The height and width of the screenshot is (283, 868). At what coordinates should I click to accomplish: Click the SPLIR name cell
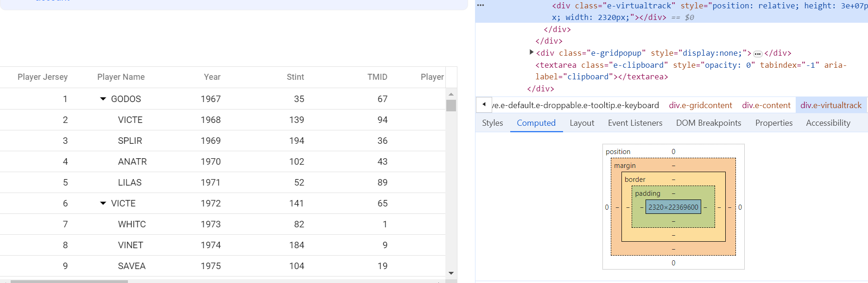130,141
